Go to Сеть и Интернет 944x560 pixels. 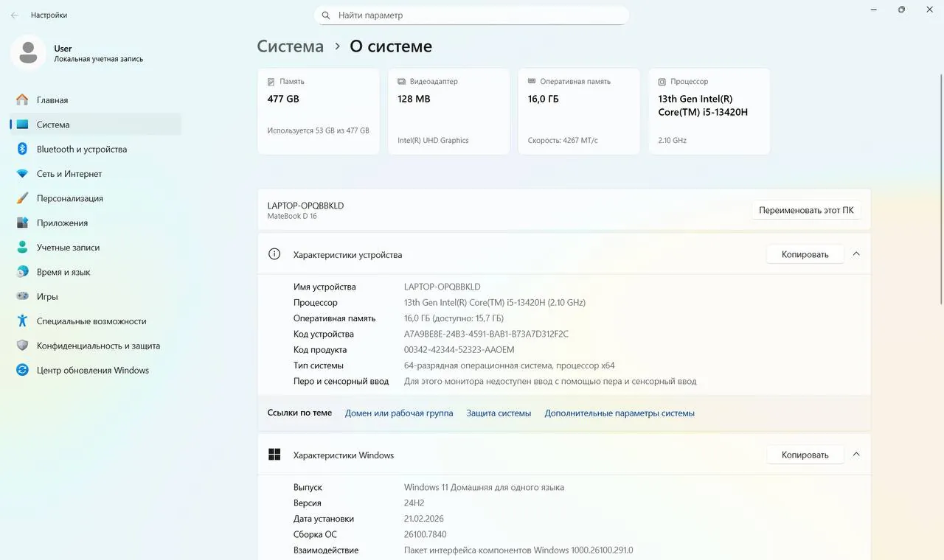click(x=96, y=174)
